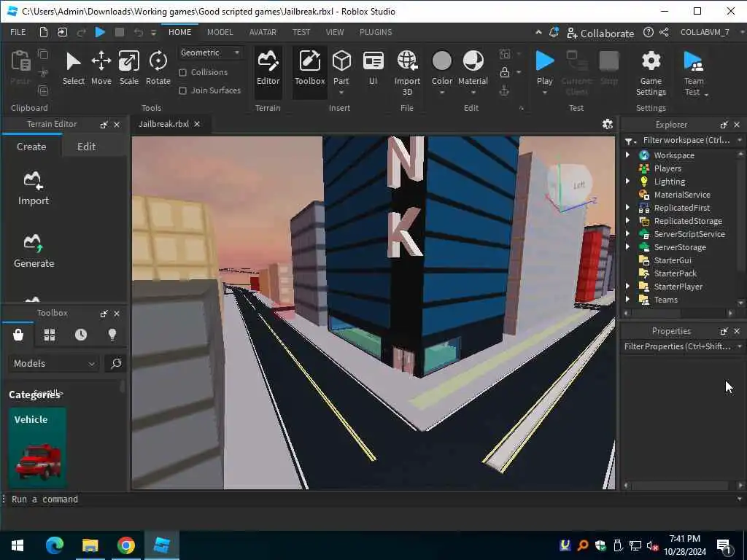Click Import 3D
The height and width of the screenshot is (560, 747).
pos(407,74)
